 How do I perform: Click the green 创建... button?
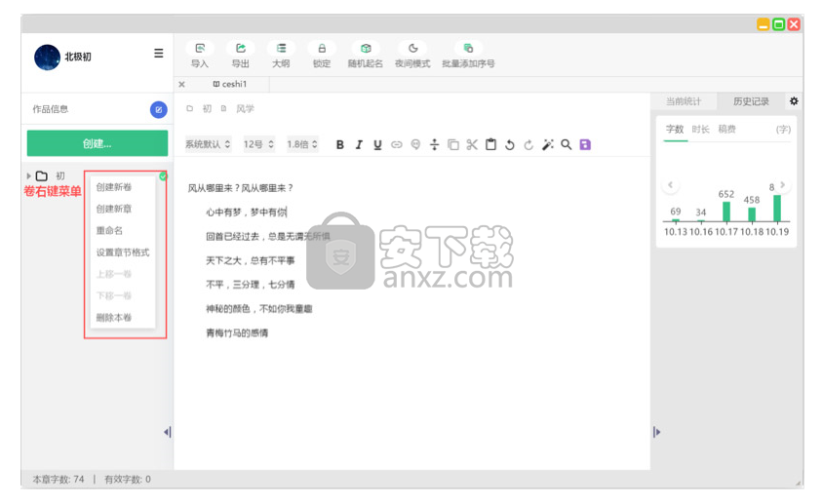98,143
